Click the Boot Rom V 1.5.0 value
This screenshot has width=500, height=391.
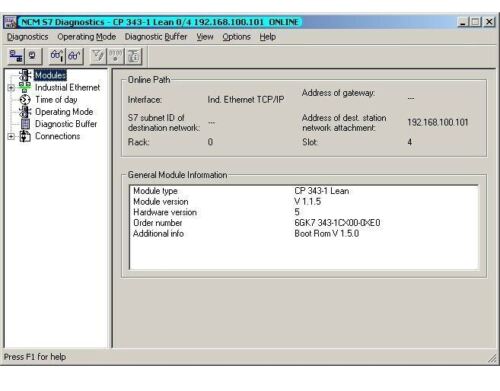327,233
